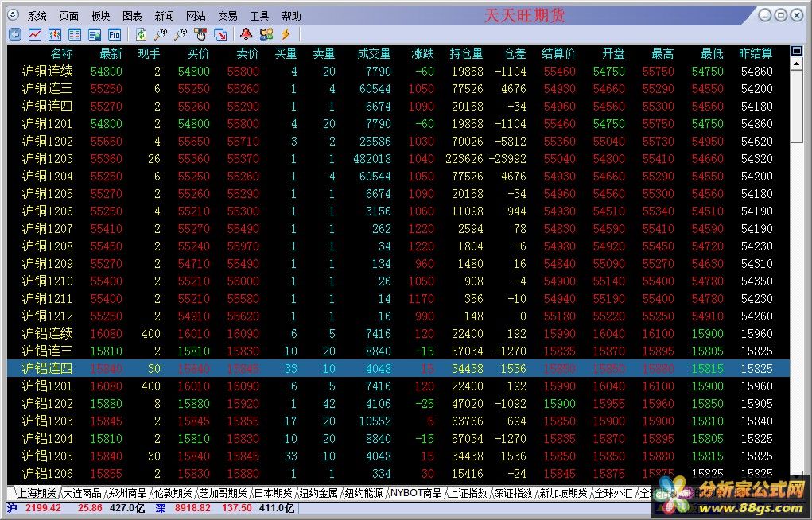Click the round up-down arrows icon beside 系统
This screenshot has height=520, width=812.
click(x=14, y=15)
